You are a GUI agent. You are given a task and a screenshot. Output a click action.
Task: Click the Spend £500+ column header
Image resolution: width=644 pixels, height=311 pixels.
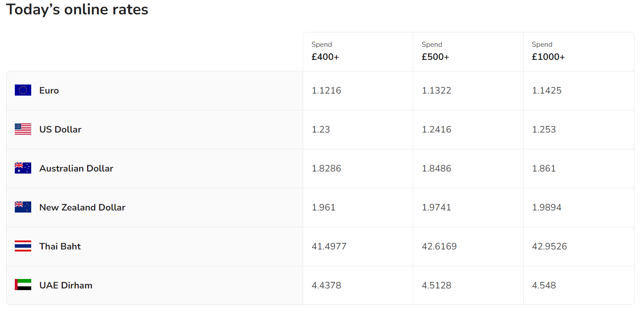435,51
